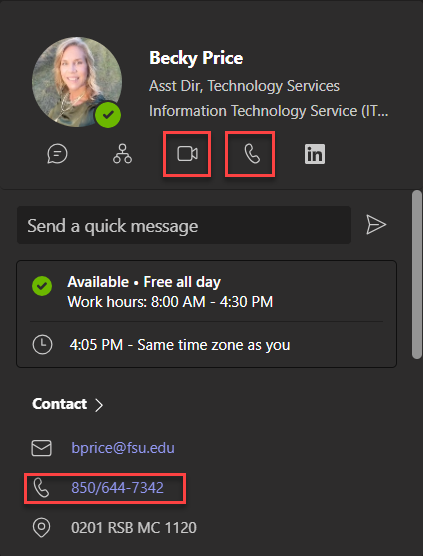
Task: Call the 850/644-7342 phone number link
Action: (117, 488)
